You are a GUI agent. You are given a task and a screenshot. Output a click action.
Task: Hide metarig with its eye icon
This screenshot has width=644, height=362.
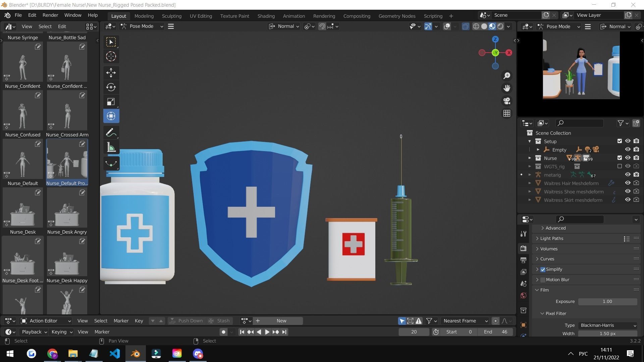628,175
